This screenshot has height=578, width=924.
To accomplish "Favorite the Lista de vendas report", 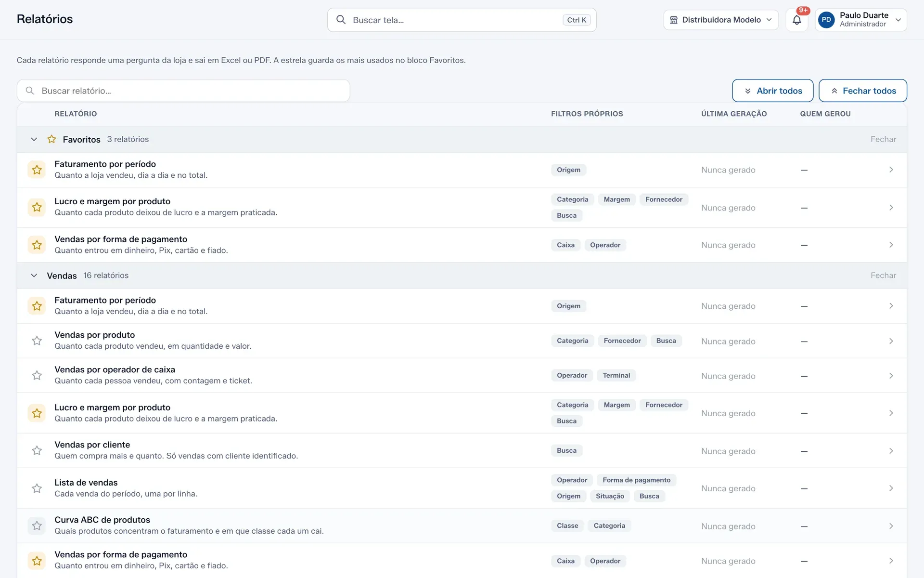I will click(x=37, y=488).
